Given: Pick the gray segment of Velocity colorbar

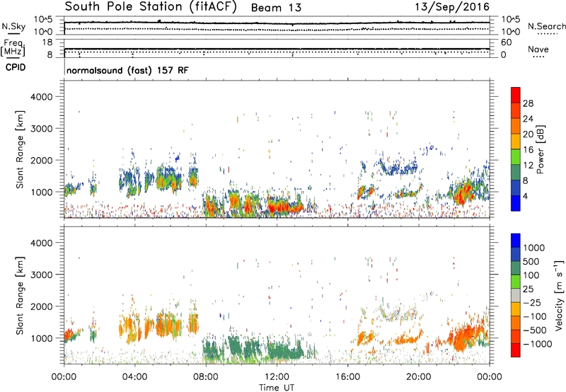Looking at the screenshot, I should [516, 295].
